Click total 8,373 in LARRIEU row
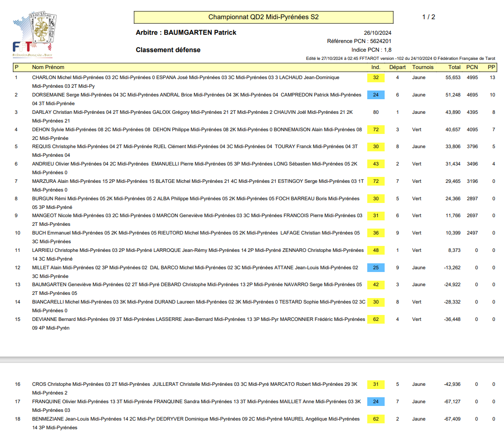Image resolution: width=504 pixels, height=432 pixels. tap(454, 250)
